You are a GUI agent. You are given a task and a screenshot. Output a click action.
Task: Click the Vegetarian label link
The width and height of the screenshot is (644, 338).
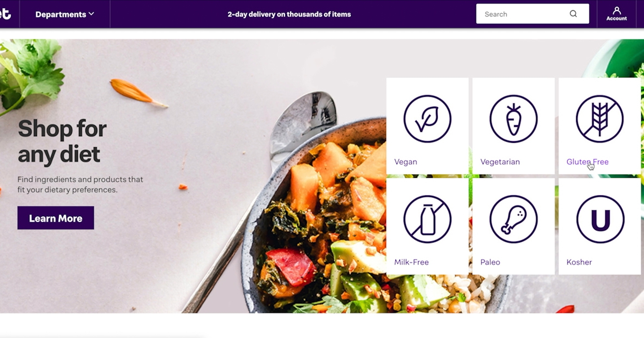click(x=500, y=161)
